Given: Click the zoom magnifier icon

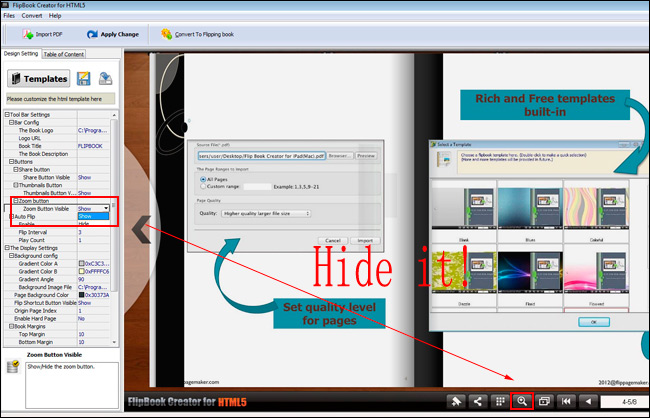Looking at the screenshot, I should (x=522, y=401).
